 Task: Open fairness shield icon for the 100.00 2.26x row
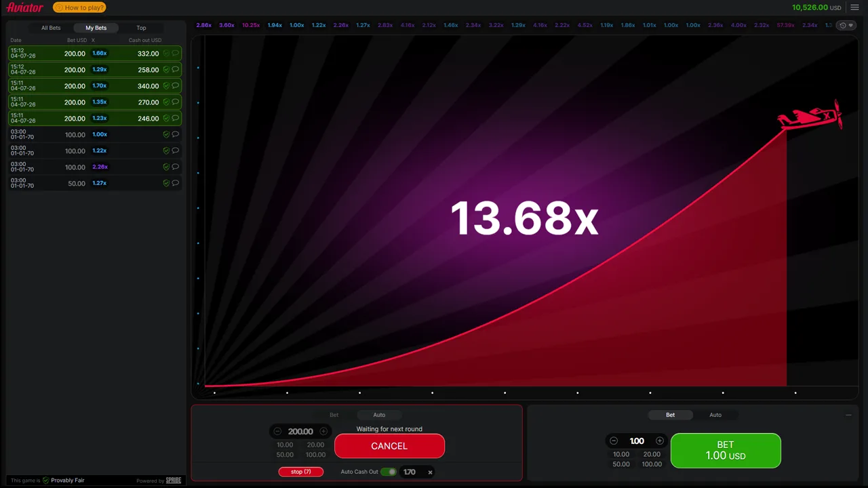pos(166,167)
